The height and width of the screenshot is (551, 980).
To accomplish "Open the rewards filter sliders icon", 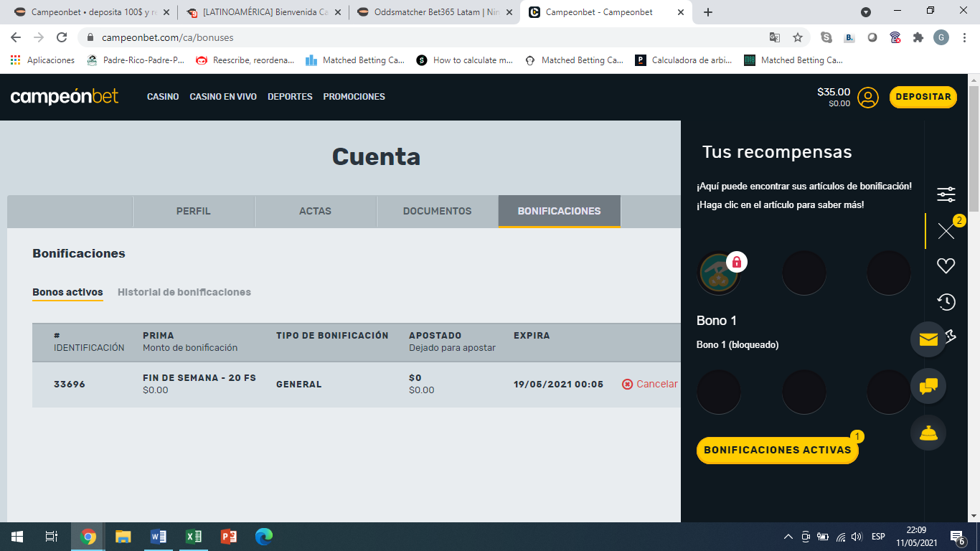I will tap(946, 194).
